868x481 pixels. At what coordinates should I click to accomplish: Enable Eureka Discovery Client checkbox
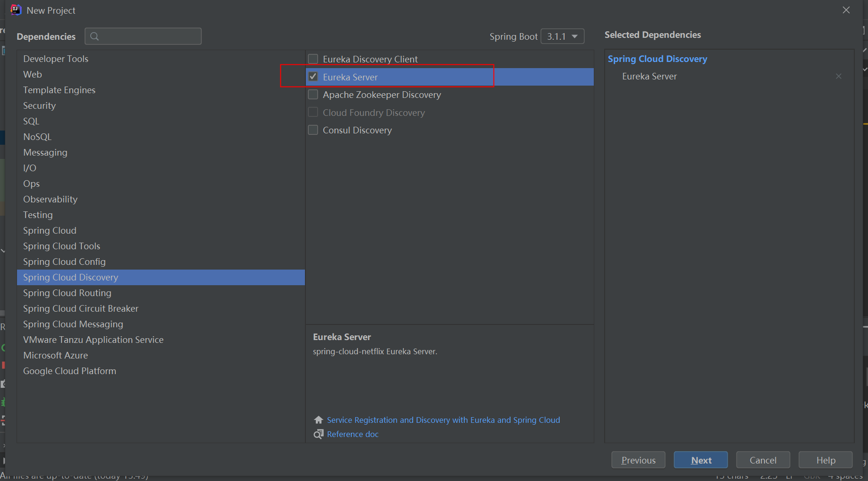click(x=313, y=59)
